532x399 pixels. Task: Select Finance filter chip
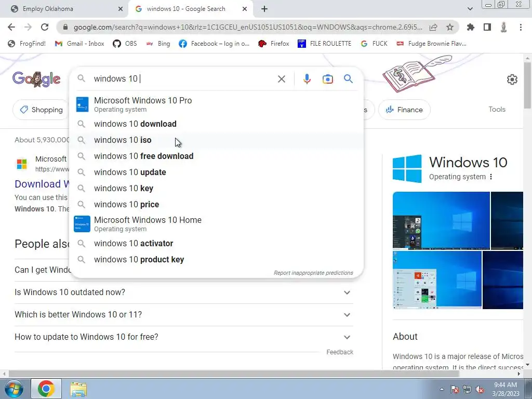point(404,110)
